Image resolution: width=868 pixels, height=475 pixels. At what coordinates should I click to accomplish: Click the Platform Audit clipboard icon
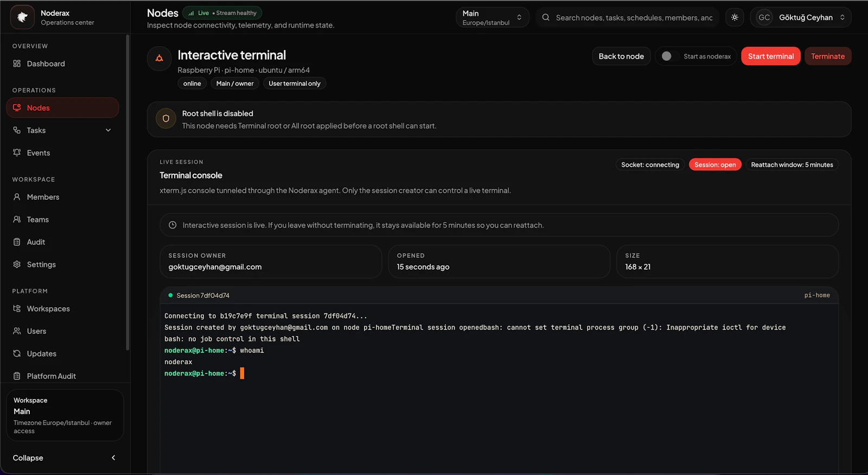[x=17, y=376]
